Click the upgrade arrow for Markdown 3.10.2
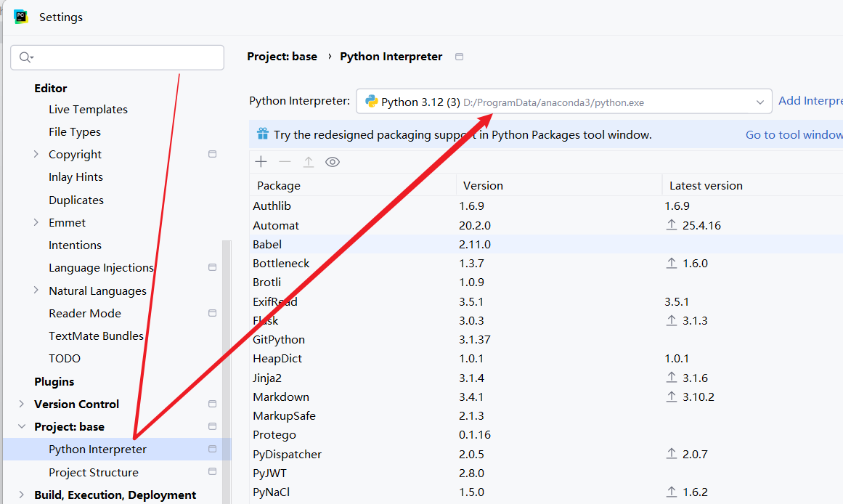This screenshot has width=843, height=504. click(x=672, y=397)
